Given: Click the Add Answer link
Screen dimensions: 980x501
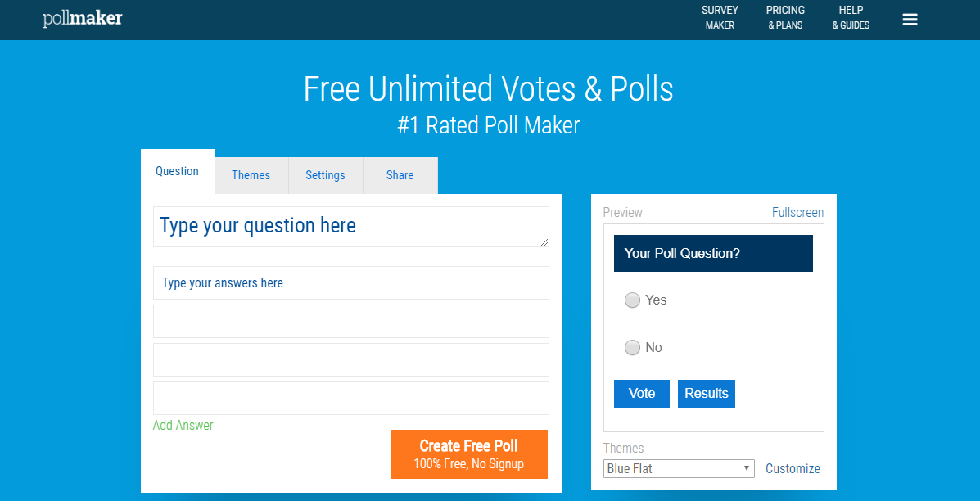Looking at the screenshot, I should coord(183,426).
